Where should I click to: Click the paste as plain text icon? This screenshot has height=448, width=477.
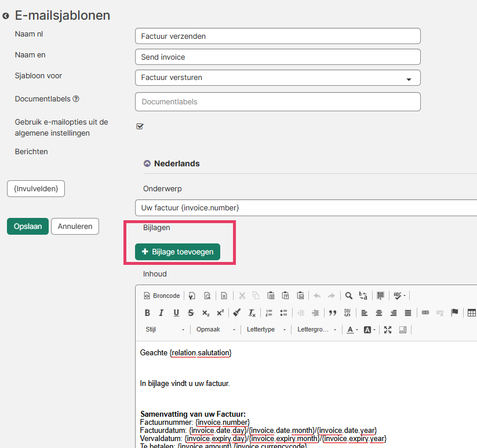285,296
